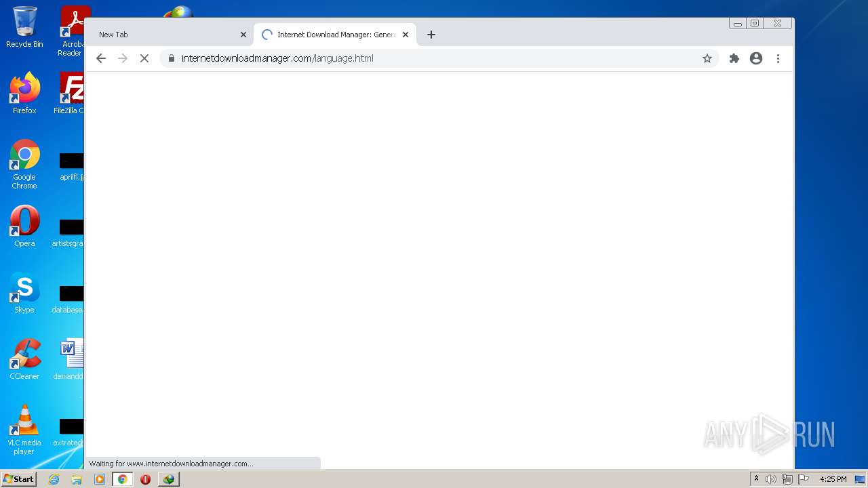Open a new tab with plus button
The width and height of the screenshot is (868, 488).
coord(431,35)
